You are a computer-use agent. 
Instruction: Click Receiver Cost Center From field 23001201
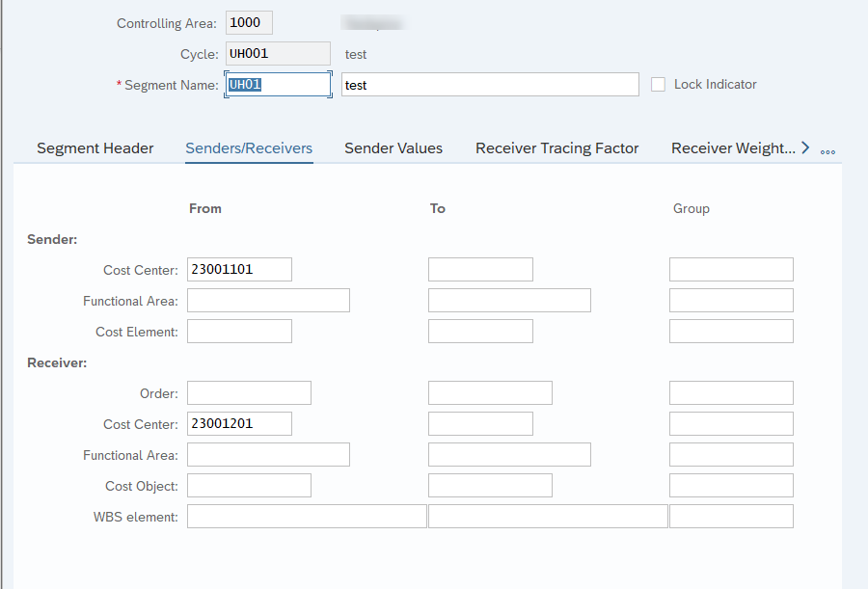[239, 424]
